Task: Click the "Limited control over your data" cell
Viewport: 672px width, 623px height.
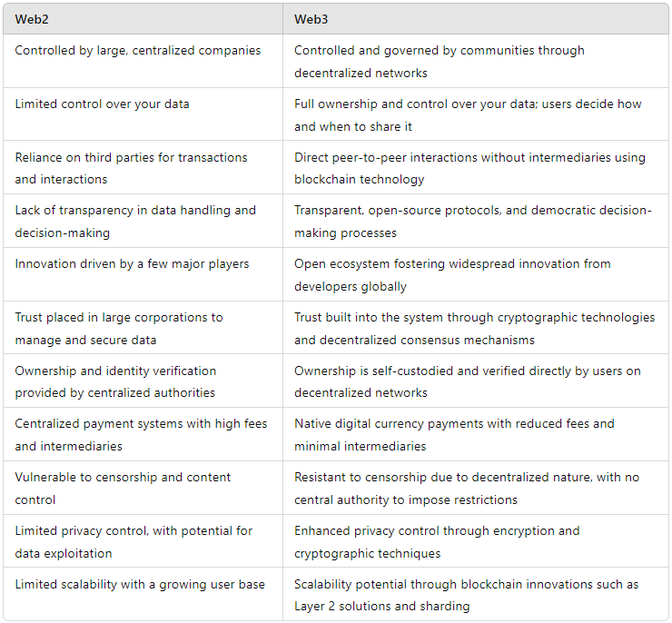Action: [102, 104]
